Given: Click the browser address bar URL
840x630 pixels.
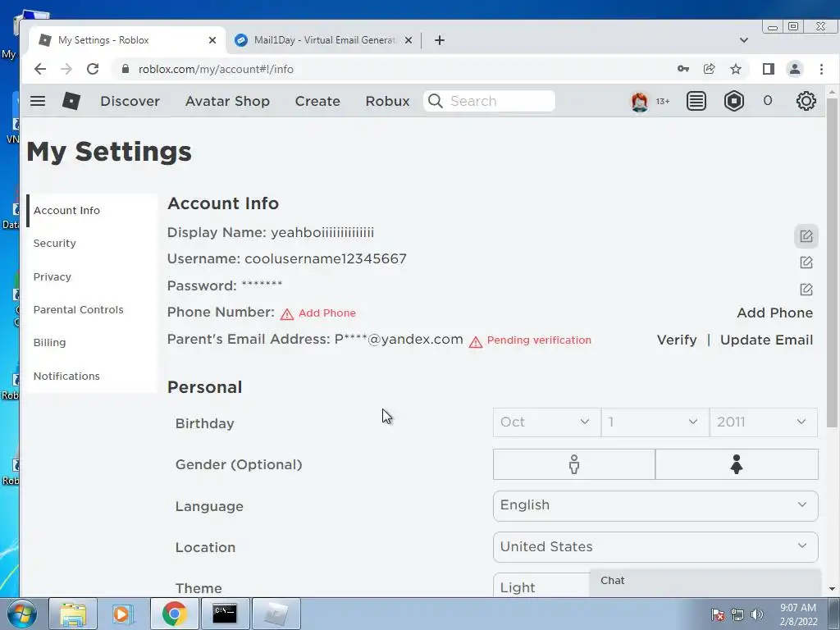Looking at the screenshot, I should click(x=216, y=69).
